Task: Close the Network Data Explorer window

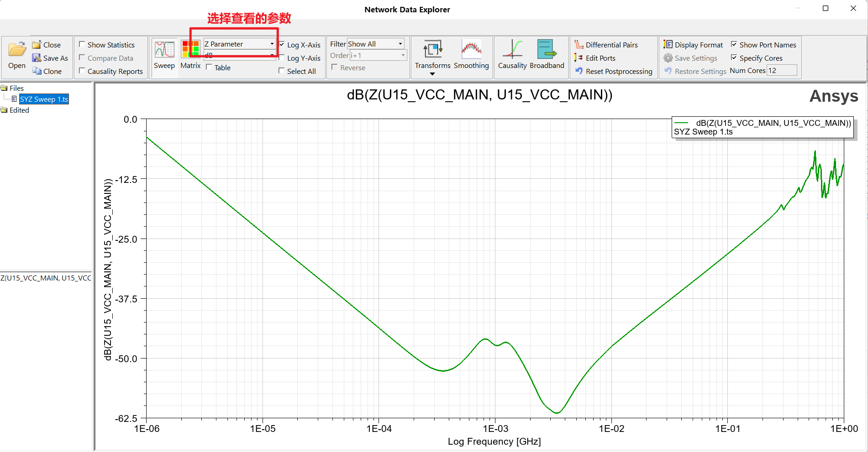Action: [x=853, y=8]
